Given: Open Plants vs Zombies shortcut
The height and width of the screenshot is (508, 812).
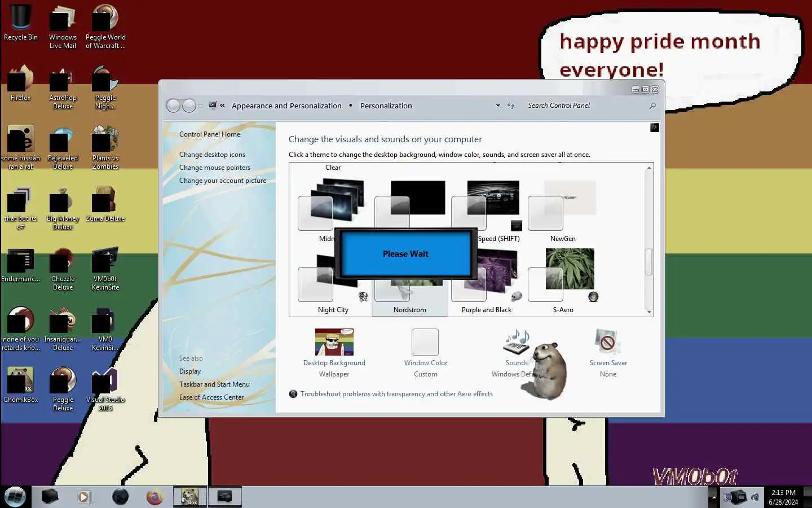Looking at the screenshot, I should pos(105,147).
